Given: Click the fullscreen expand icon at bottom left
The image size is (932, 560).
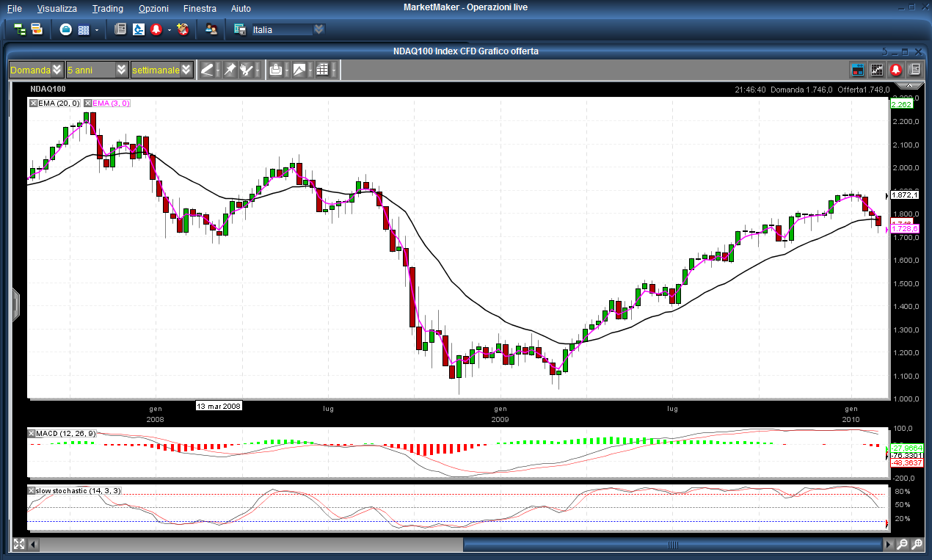Looking at the screenshot, I should 19,545.
